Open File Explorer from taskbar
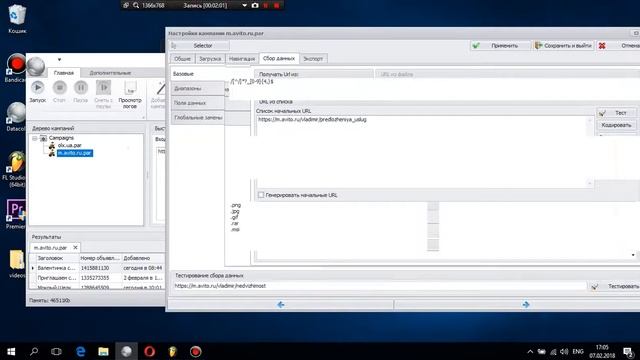Viewport: 640px width, 360px height. [103, 351]
